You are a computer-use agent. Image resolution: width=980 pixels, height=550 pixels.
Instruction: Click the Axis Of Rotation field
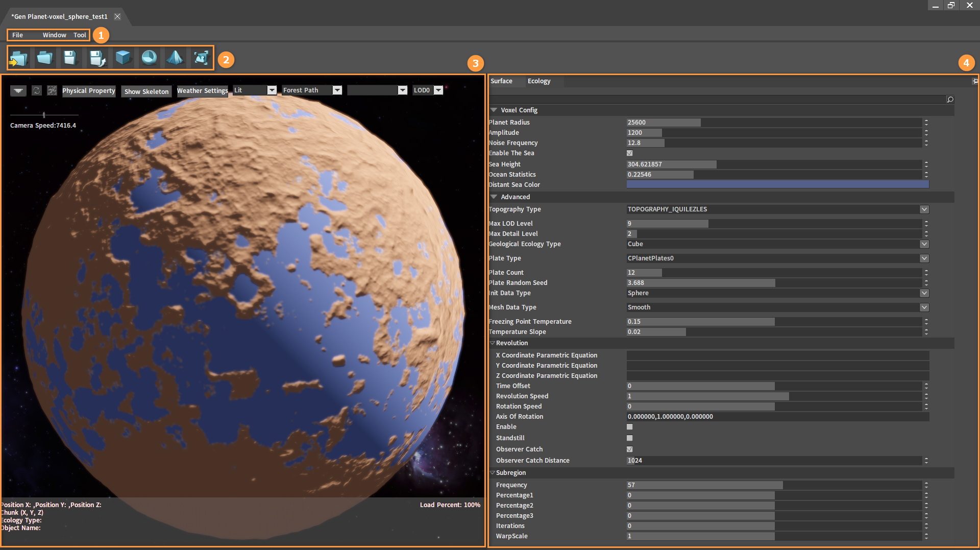coord(777,417)
